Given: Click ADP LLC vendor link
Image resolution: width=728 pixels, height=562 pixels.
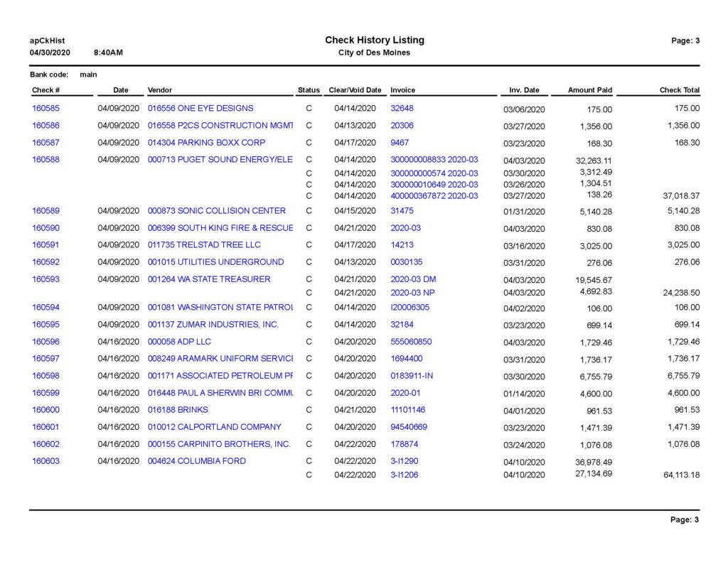Looking at the screenshot, I should point(179,342).
